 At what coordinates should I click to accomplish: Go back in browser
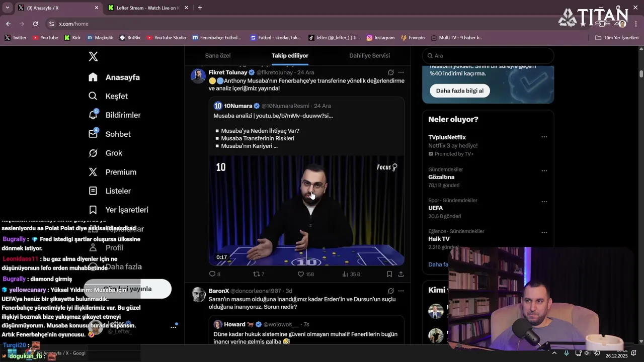click(8, 24)
